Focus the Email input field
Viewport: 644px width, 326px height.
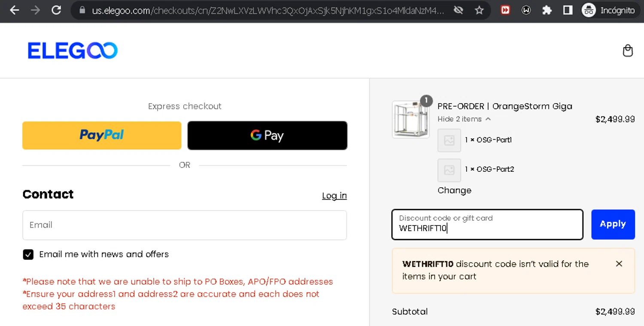coord(185,225)
